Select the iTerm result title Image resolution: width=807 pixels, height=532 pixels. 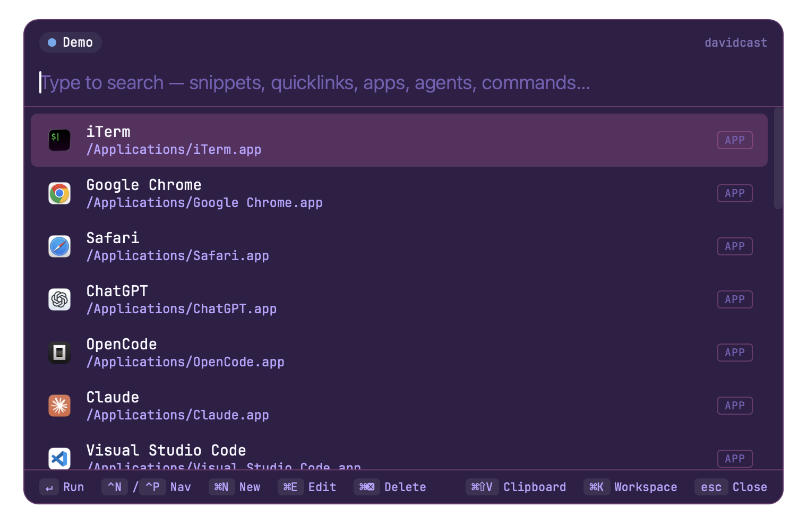pos(108,132)
